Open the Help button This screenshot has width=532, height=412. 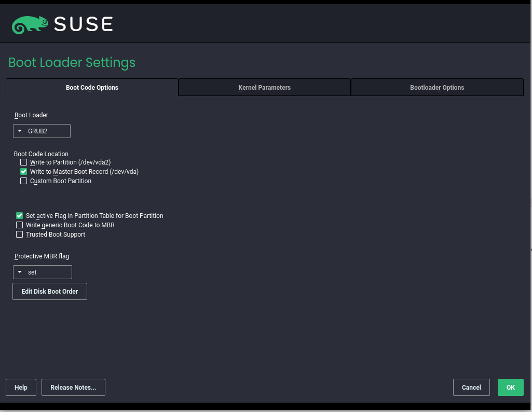point(21,388)
